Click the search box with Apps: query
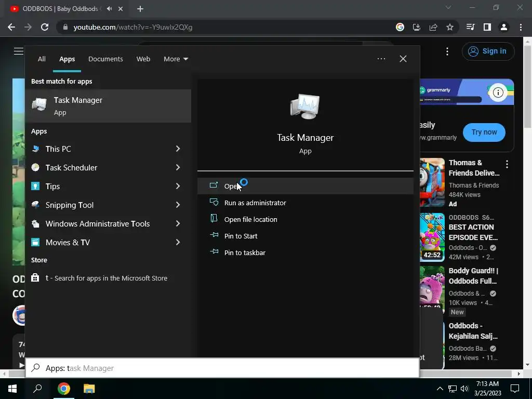This screenshot has width=532, height=399. click(x=222, y=368)
